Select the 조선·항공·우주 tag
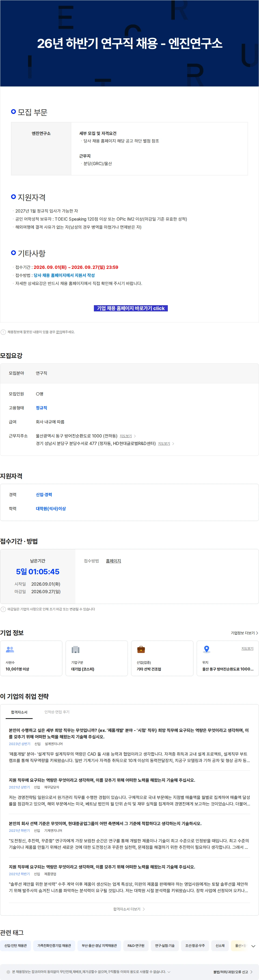Viewport: 259px width, 980px height. click(195, 945)
